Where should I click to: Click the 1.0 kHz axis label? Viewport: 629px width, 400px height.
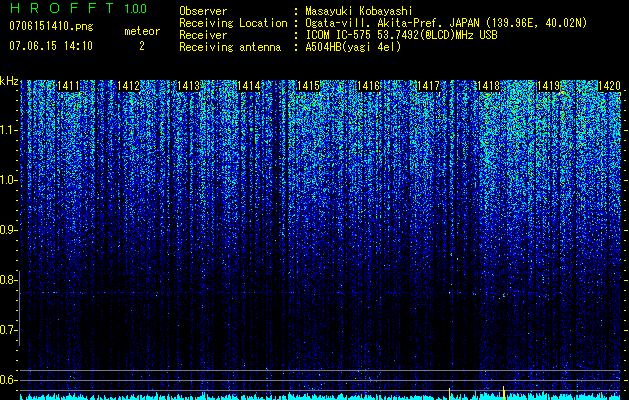point(7,181)
